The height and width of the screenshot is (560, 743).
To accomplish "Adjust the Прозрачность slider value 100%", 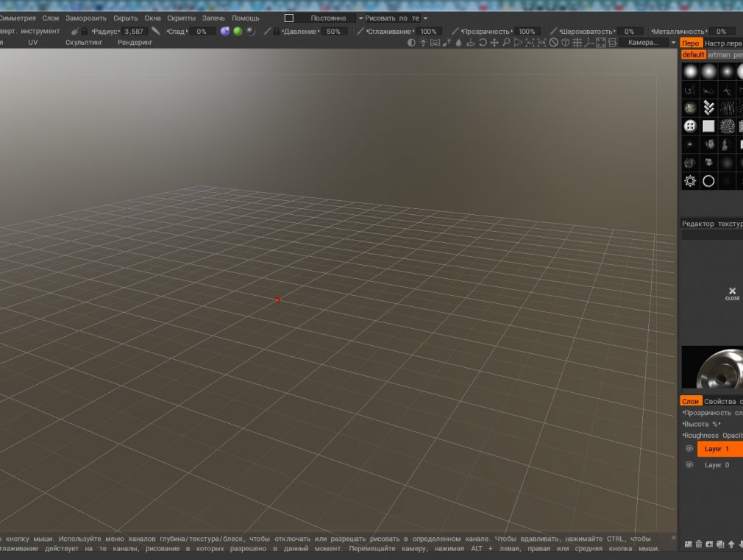I will tap(527, 32).
